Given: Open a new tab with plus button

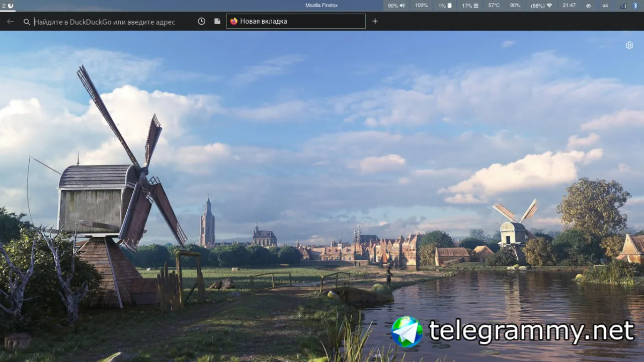Looking at the screenshot, I should 375,21.
